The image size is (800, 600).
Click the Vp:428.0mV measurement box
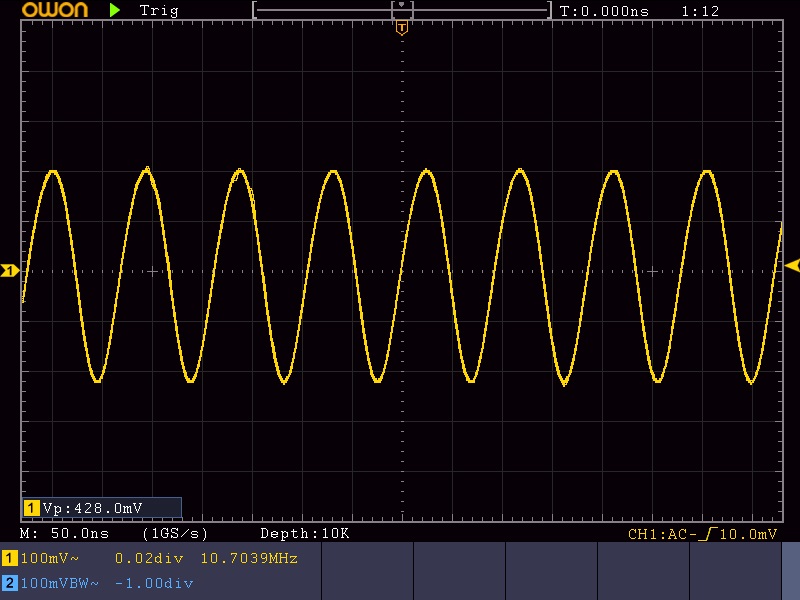pos(101,509)
